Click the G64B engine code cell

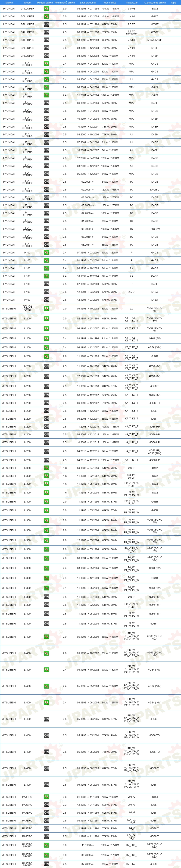154,578
